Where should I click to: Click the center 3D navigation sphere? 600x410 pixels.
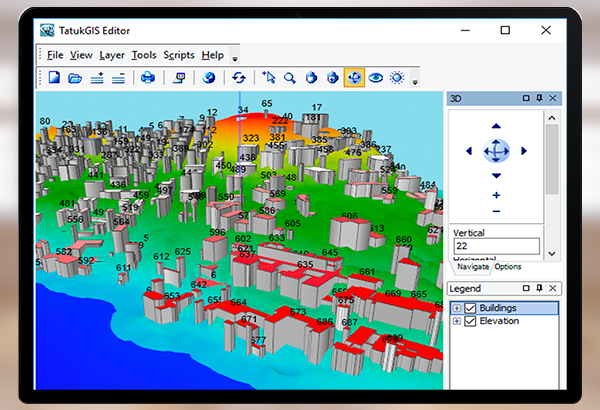pos(496,151)
